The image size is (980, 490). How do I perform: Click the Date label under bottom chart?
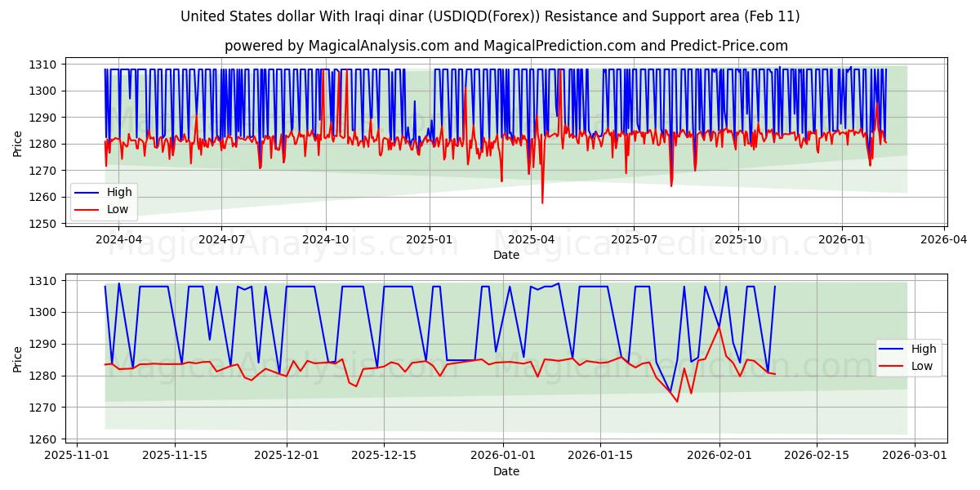(x=506, y=471)
